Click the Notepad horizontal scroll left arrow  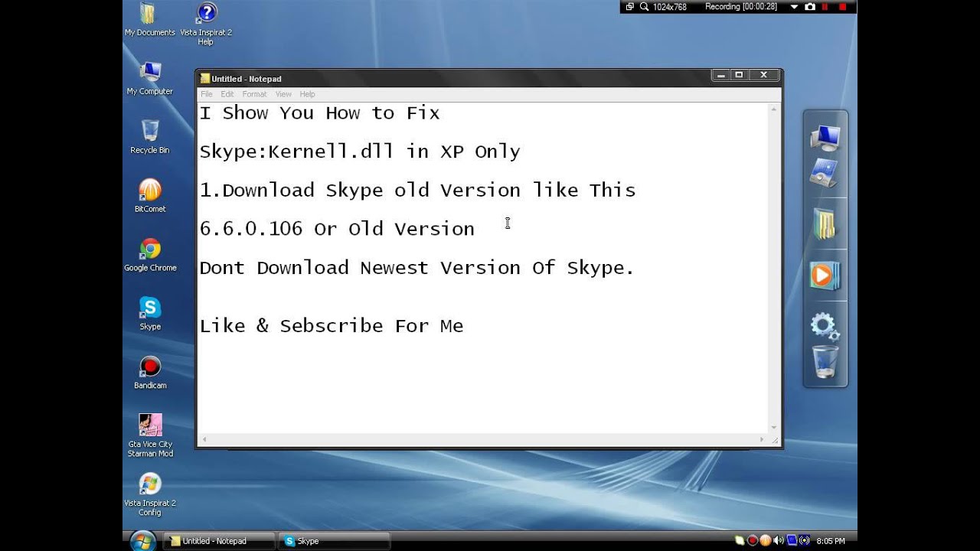[x=204, y=439]
